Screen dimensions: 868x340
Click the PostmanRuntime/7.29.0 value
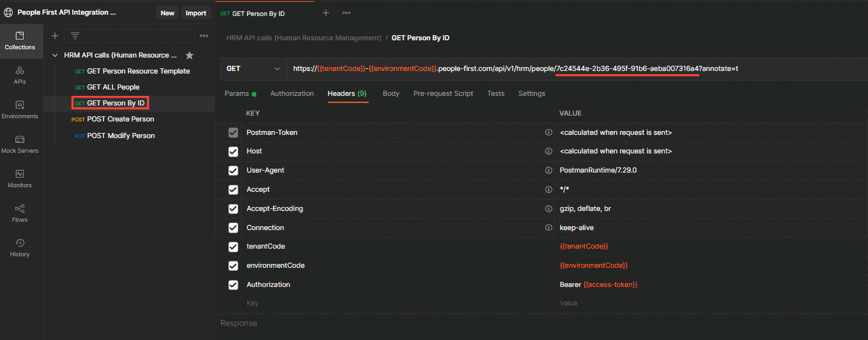tap(598, 171)
